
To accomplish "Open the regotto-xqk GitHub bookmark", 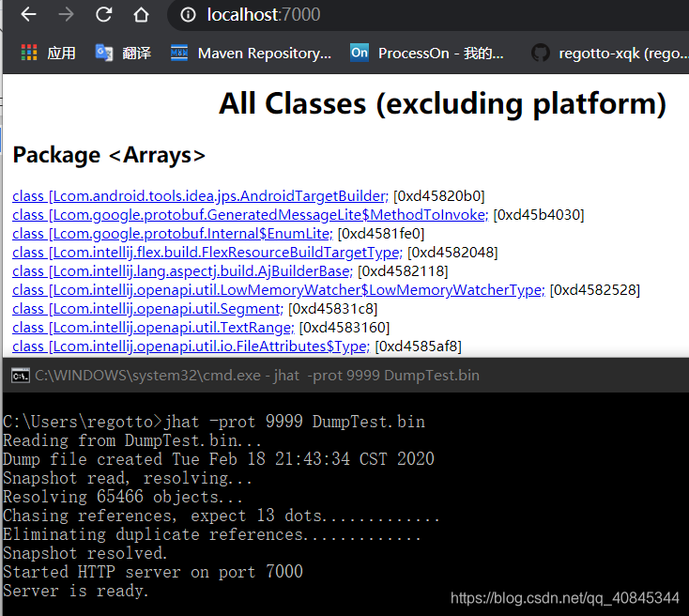I will pyautogui.click(x=610, y=53).
